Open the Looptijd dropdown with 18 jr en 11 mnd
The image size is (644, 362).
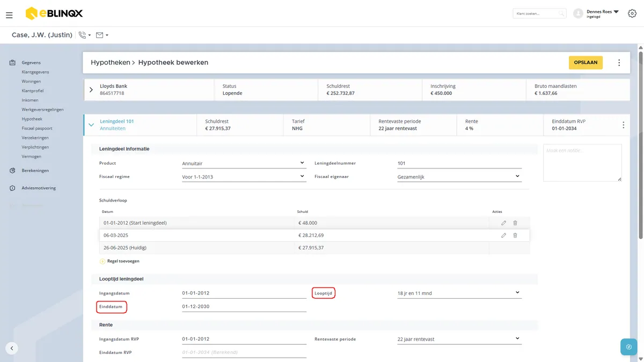pyautogui.click(x=459, y=293)
